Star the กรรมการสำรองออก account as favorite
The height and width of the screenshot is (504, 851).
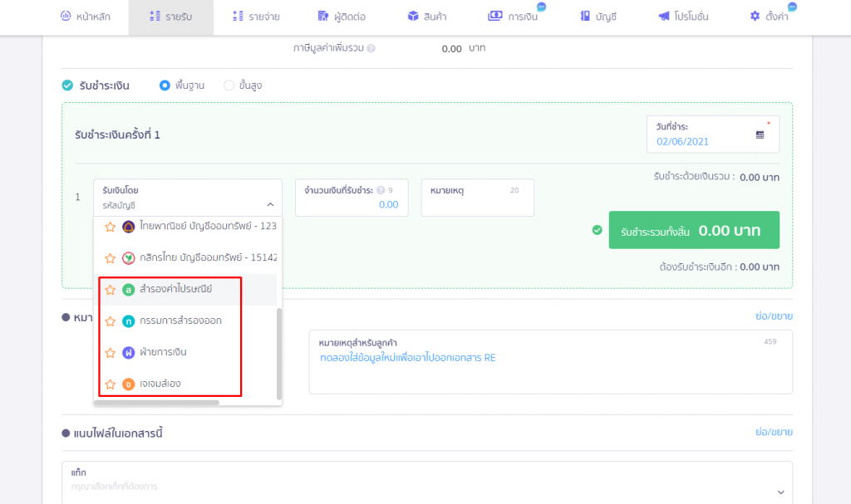[110, 321]
